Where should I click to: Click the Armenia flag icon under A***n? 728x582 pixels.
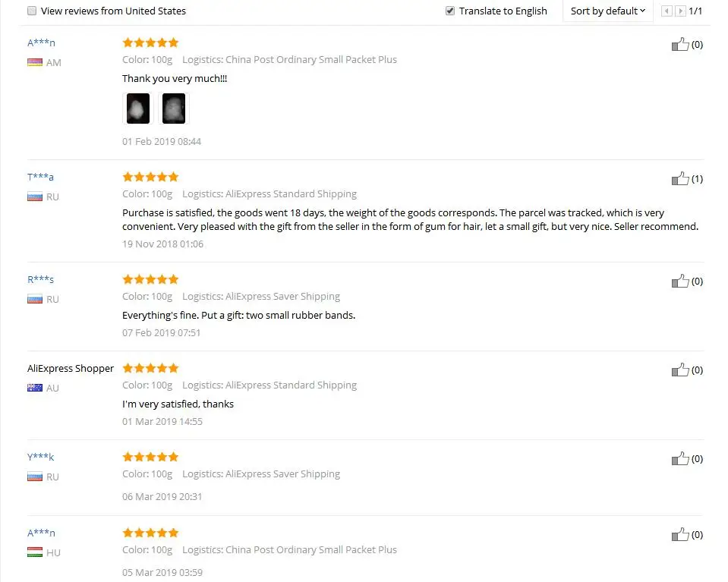tap(35, 62)
